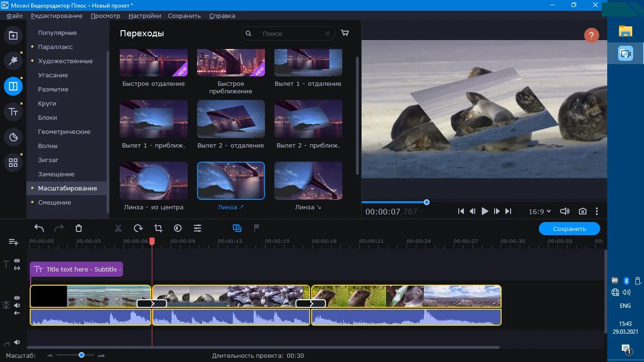This screenshot has height=362, width=644.
Task: Click the Сохранить export button
Action: [570, 229]
